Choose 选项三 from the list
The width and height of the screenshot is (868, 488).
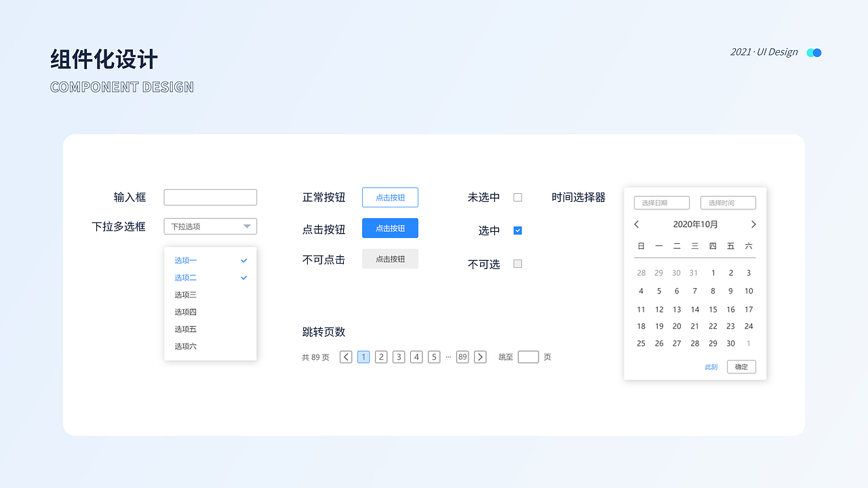coord(210,295)
